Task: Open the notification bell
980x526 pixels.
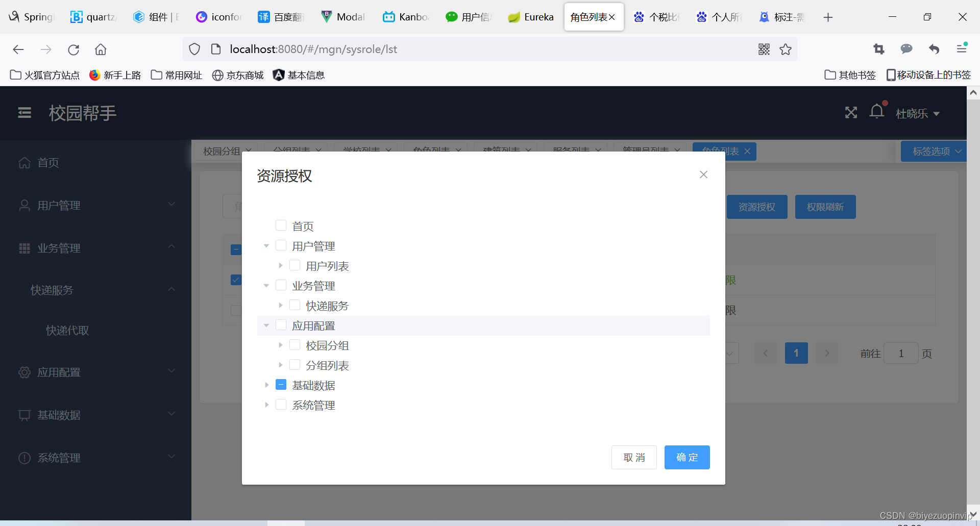Action: pos(877,111)
